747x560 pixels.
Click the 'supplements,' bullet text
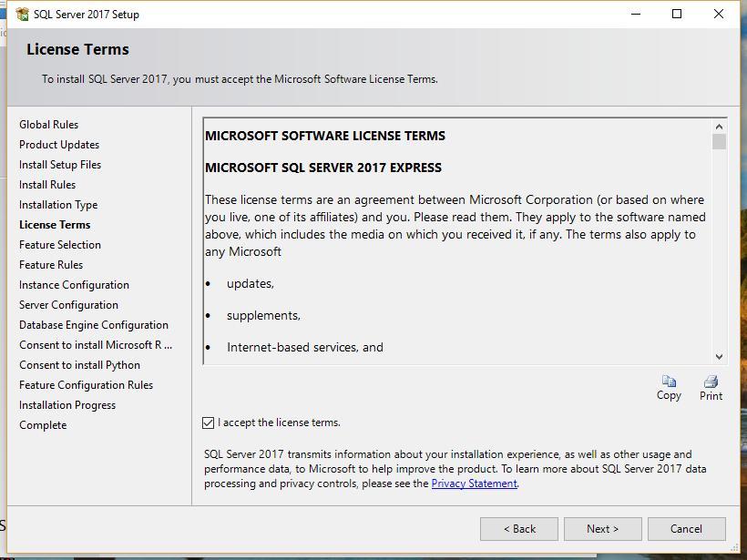pyautogui.click(x=263, y=316)
